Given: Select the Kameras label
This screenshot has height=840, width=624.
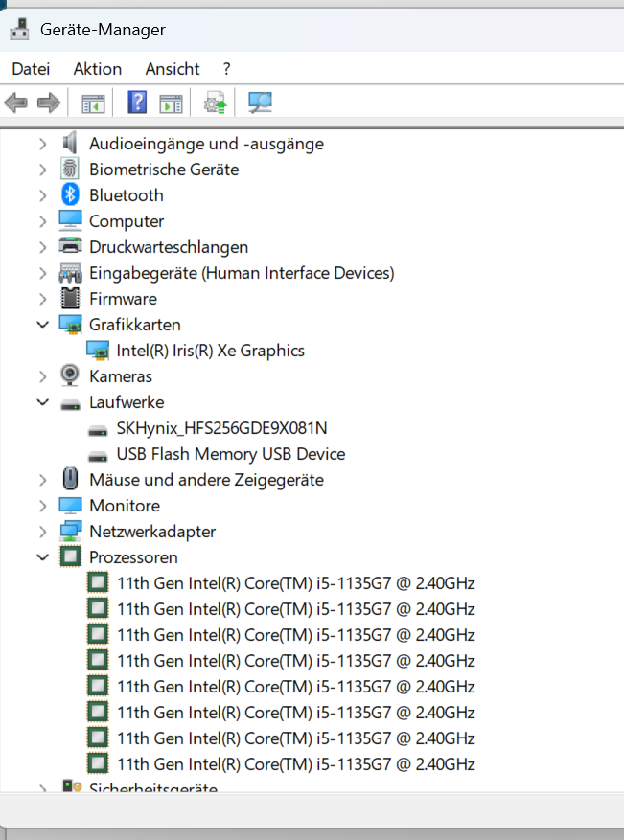Looking at the screenshot, I should [120, 376].
